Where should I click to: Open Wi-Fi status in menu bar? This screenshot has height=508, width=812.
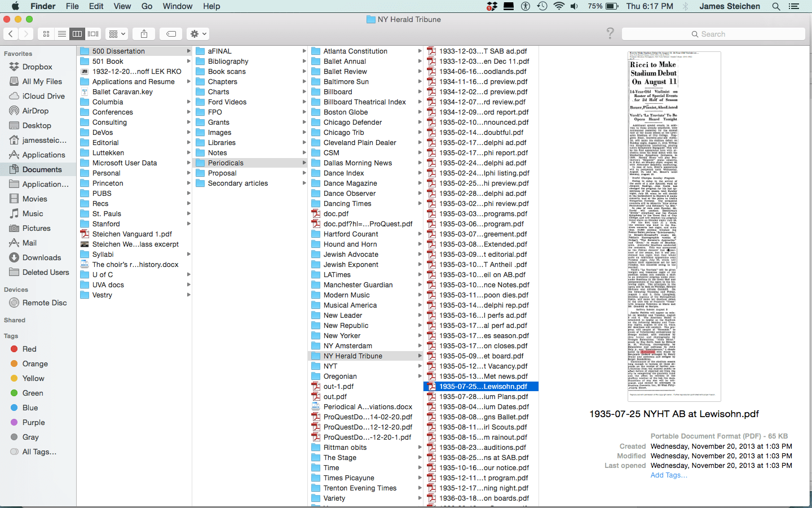[x=559, y=6]
